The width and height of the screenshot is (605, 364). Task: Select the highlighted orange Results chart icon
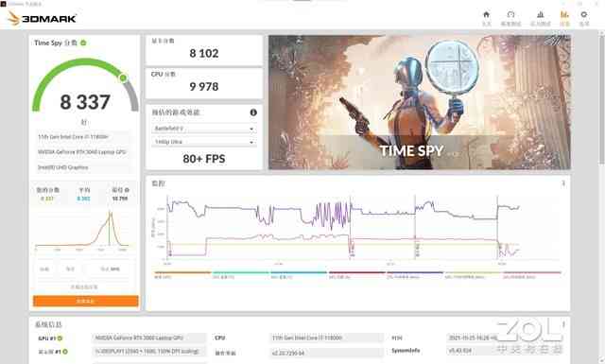pos(564,18)
